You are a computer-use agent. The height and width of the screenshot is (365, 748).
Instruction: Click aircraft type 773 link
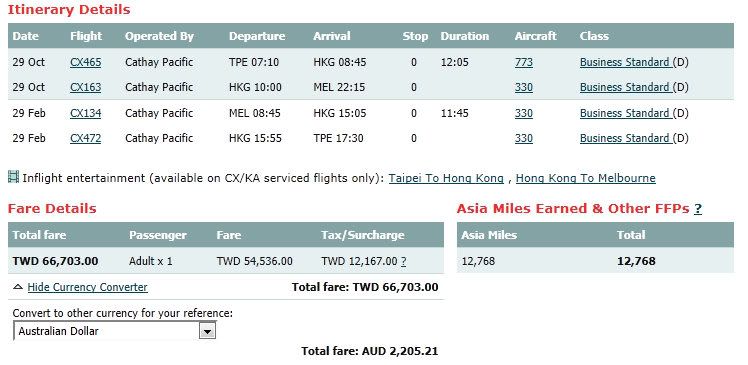pos(524,62)
